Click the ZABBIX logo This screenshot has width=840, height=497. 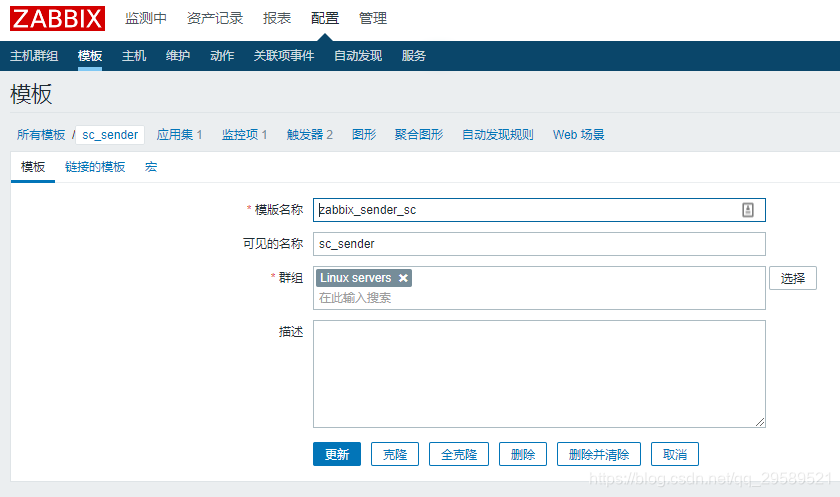(57, 19)
